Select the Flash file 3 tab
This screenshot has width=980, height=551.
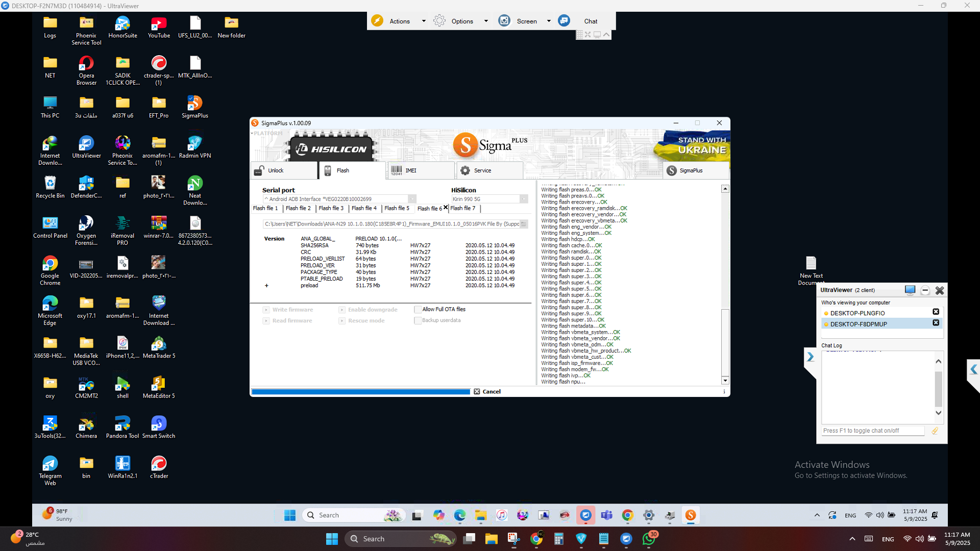tap(331, 208)
